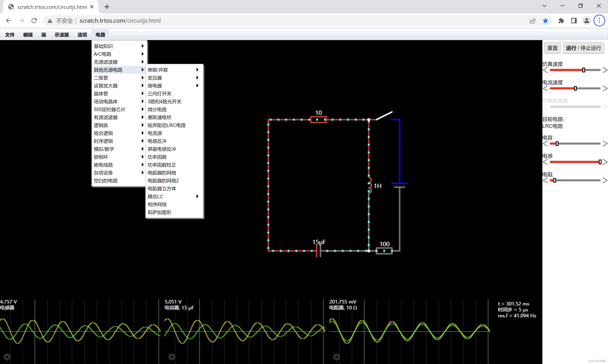Open the tab search chevron
Image resolution: width=608 pixels, height=364 pixels.
(544, 6)
